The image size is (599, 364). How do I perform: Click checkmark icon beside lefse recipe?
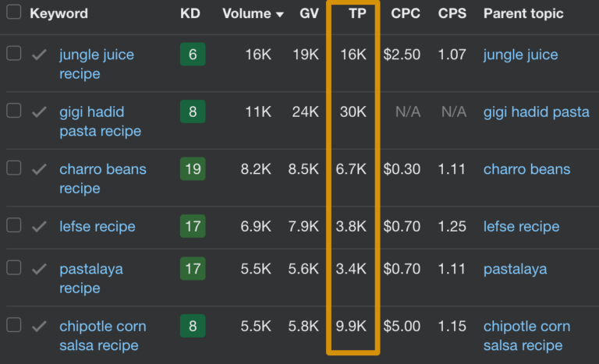pyautogui.click(x=39, y=226)
